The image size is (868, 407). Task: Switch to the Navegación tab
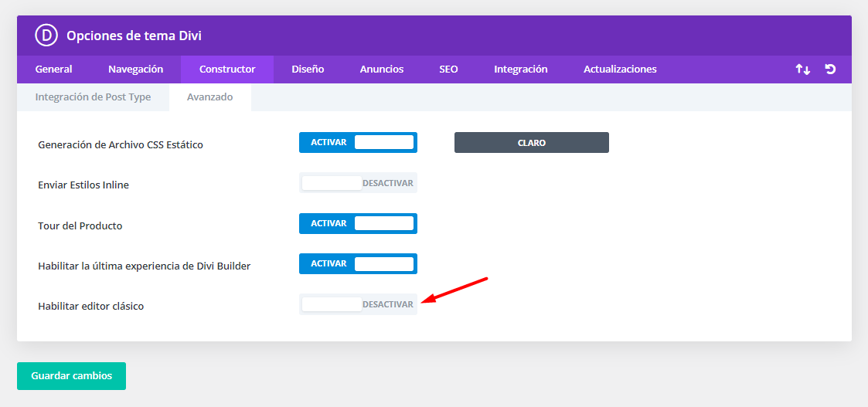click(135, 70)
